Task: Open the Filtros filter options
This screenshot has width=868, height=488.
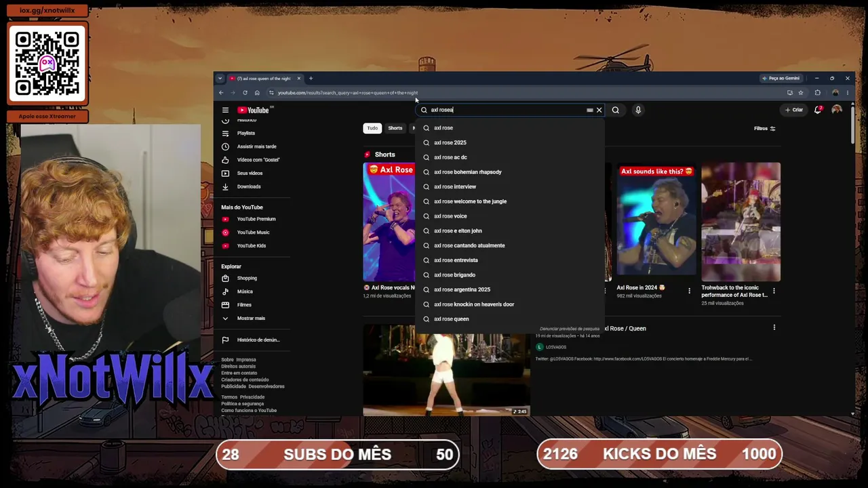Action: tap(765, 128)
